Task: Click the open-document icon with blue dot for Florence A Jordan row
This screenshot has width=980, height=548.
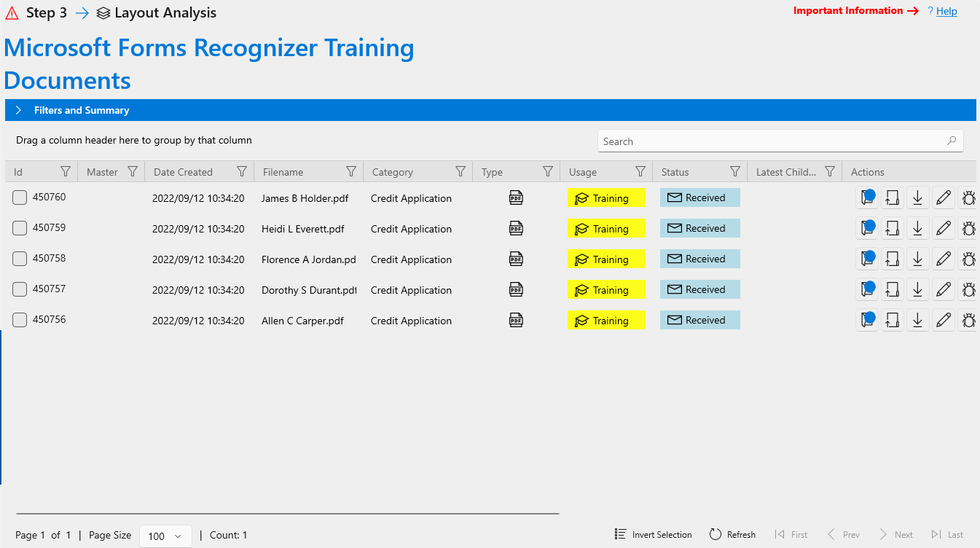Action: coord(866,259)
